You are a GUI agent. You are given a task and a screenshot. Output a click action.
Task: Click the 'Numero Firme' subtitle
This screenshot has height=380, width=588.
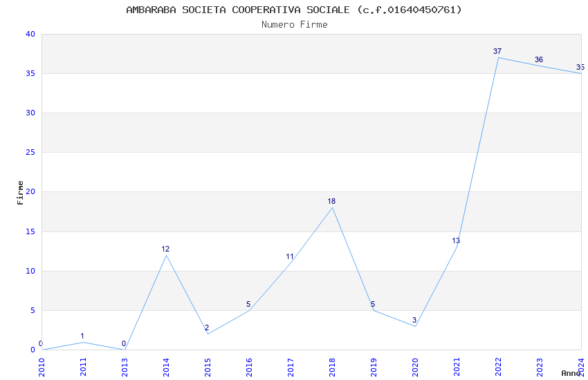tap(295, 25)
